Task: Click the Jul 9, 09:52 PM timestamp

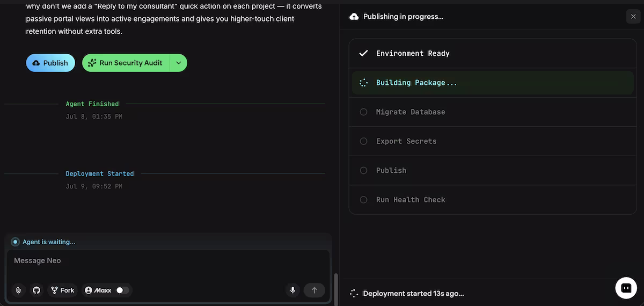Action: tap(94, 186)
